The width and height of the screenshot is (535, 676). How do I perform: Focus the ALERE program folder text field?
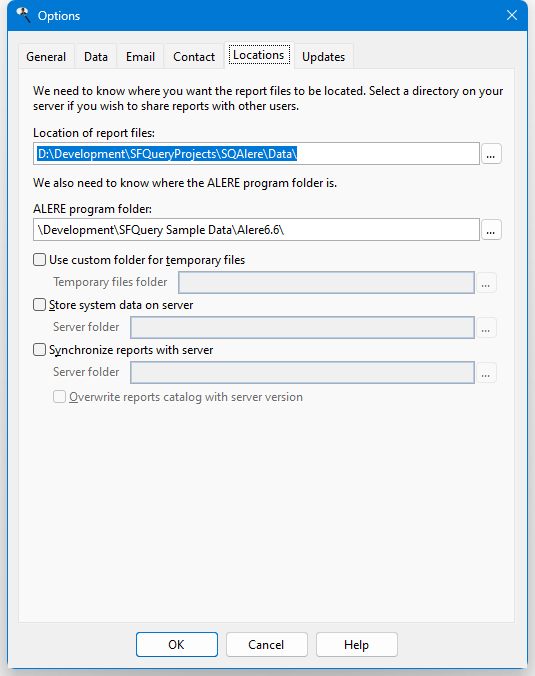(256, 230)
